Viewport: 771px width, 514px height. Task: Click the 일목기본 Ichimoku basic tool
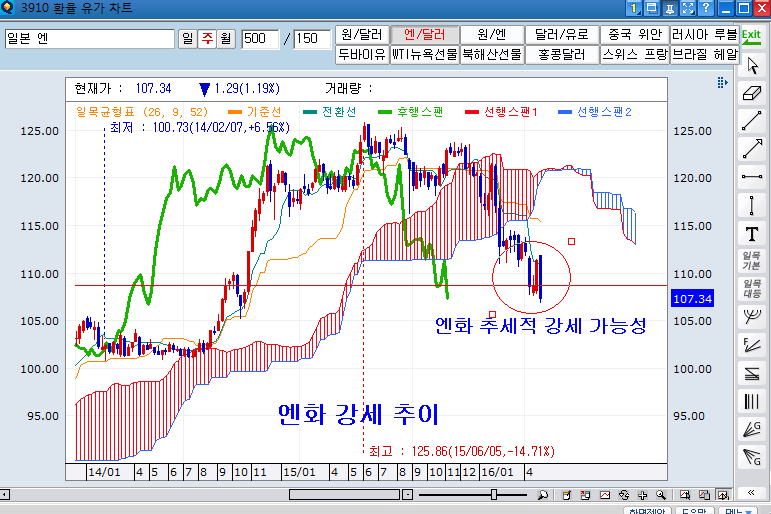click(x=752, y=262)
